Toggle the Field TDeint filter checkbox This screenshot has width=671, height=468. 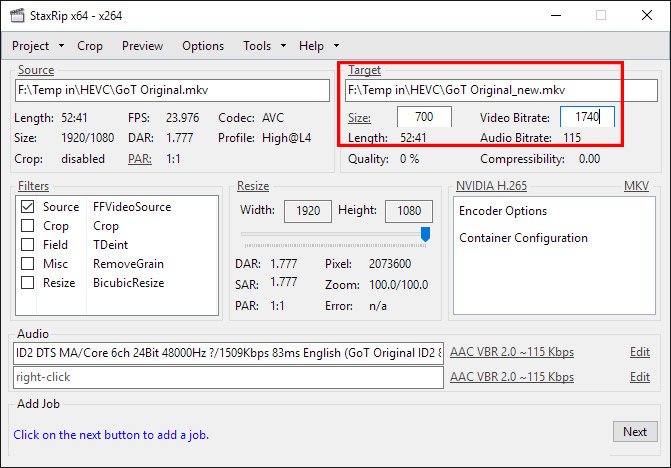[x=28, y=245]
